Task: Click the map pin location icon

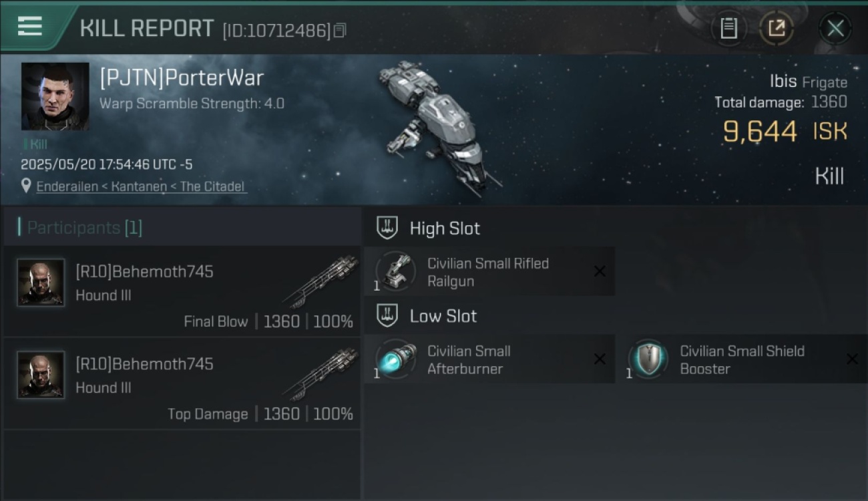Action: tap(26, 186)
